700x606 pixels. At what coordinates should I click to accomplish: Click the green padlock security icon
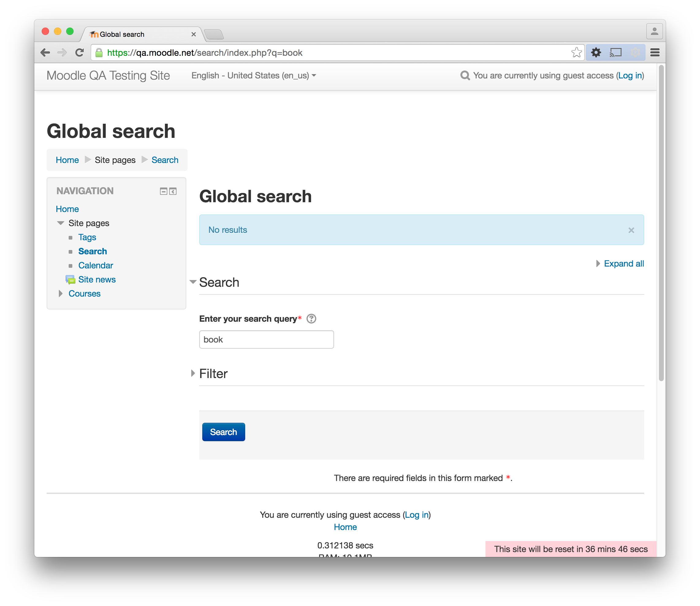[99, 53]
